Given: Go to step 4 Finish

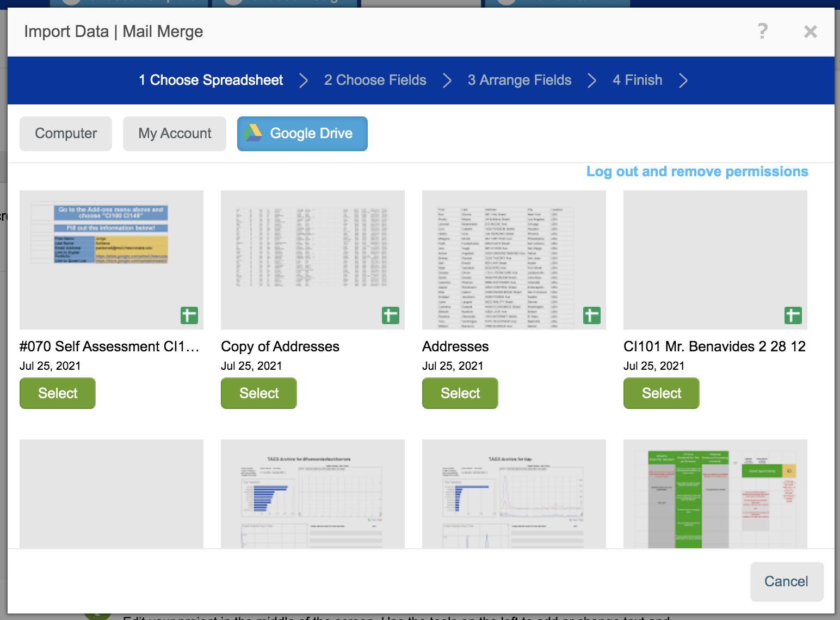Looking at the screenshot, I should coord(638,80).
